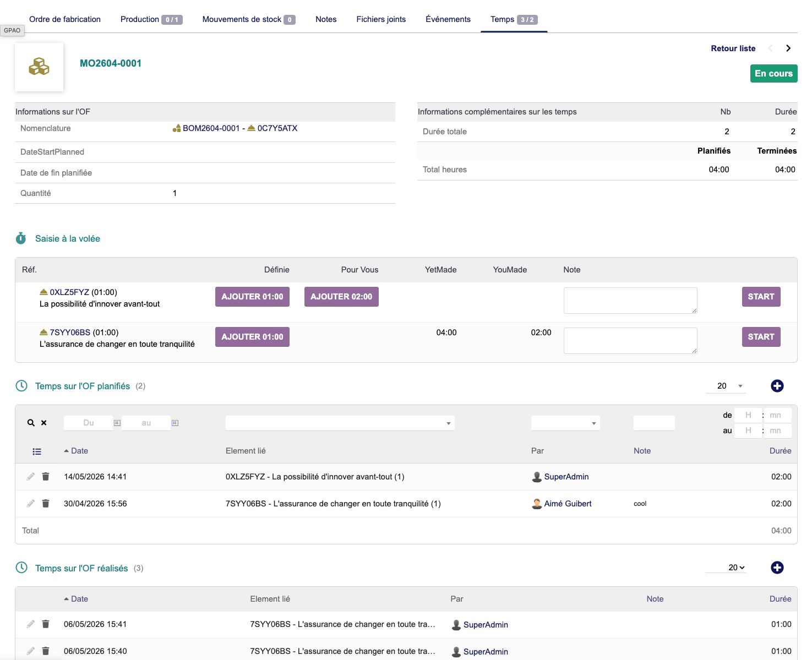
Task: Click the add realized time plus icon
Action: (777, 568)
